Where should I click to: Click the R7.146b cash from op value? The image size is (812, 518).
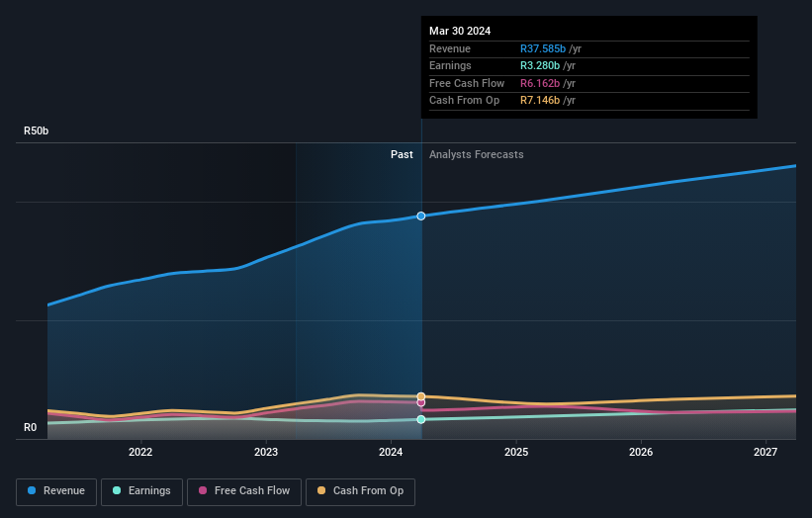tap(540, 101)
